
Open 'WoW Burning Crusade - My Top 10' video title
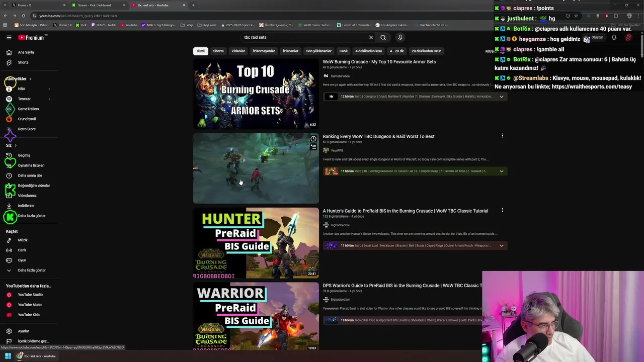(x=379, y=62)
